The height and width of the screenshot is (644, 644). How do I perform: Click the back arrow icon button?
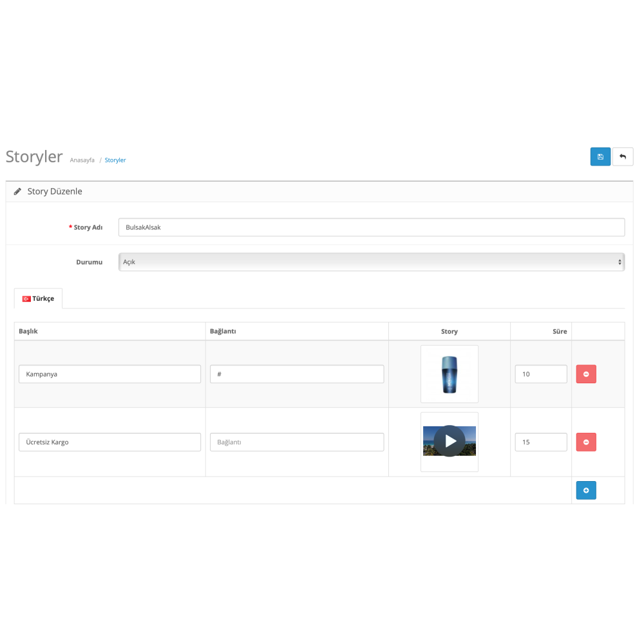click(x=623, y=156)
